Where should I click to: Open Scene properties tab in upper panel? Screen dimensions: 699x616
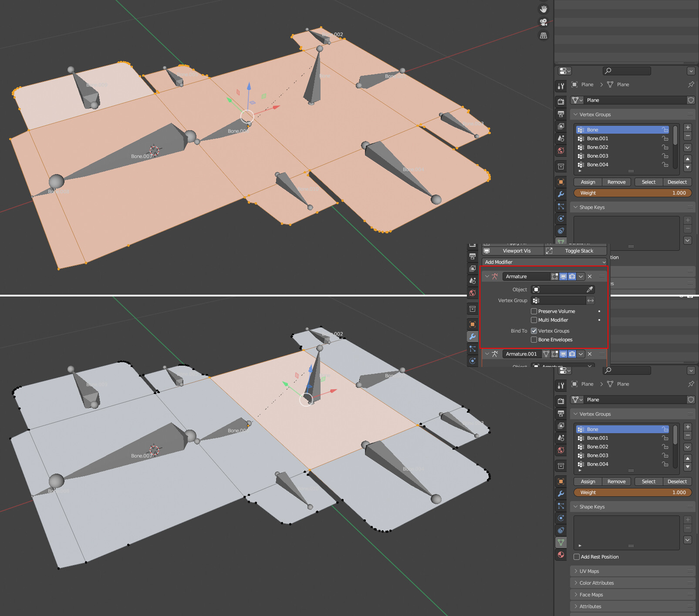[x=561, y=138]
